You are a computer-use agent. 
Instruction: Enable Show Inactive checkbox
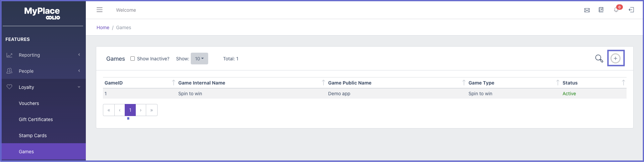click(x=133, y=58)
